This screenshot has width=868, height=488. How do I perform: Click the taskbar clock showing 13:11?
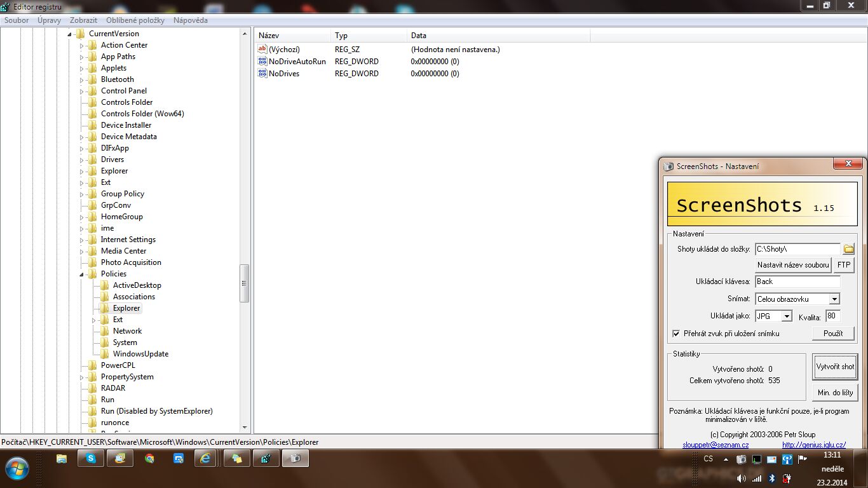pyautogui.click(x=832, y=455)
